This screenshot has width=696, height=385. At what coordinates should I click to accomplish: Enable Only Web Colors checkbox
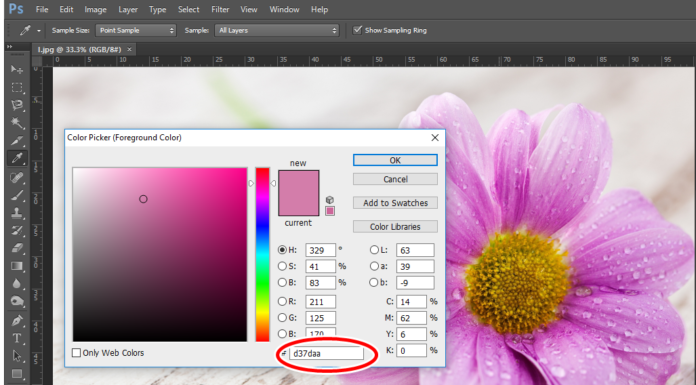pyautogui.click(x=76, y=353)
